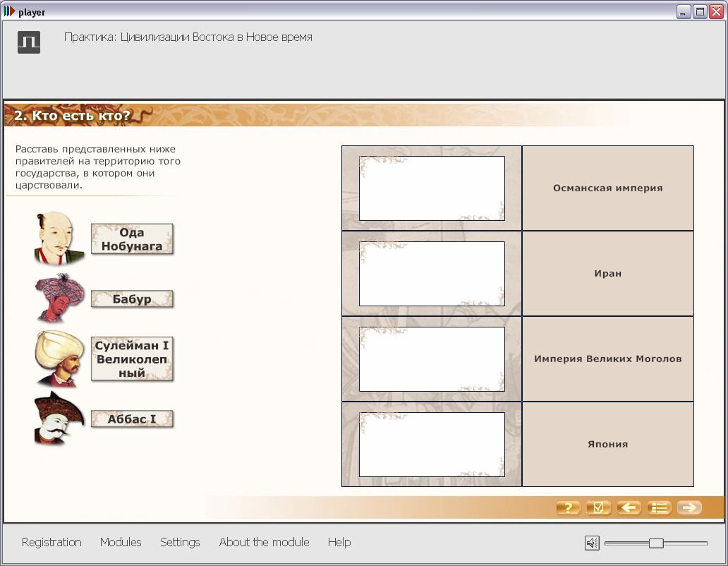Image resolution: width=728 pixels, height=566 pixels.
Task: Open the task list icon
Action: 659,507
